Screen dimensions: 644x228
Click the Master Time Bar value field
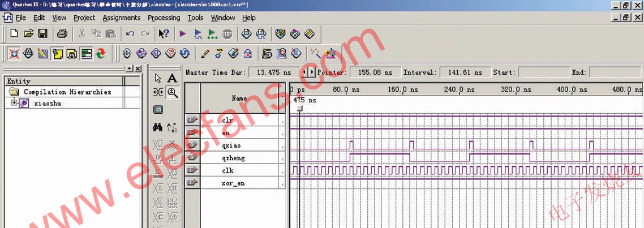coord(273,72)
